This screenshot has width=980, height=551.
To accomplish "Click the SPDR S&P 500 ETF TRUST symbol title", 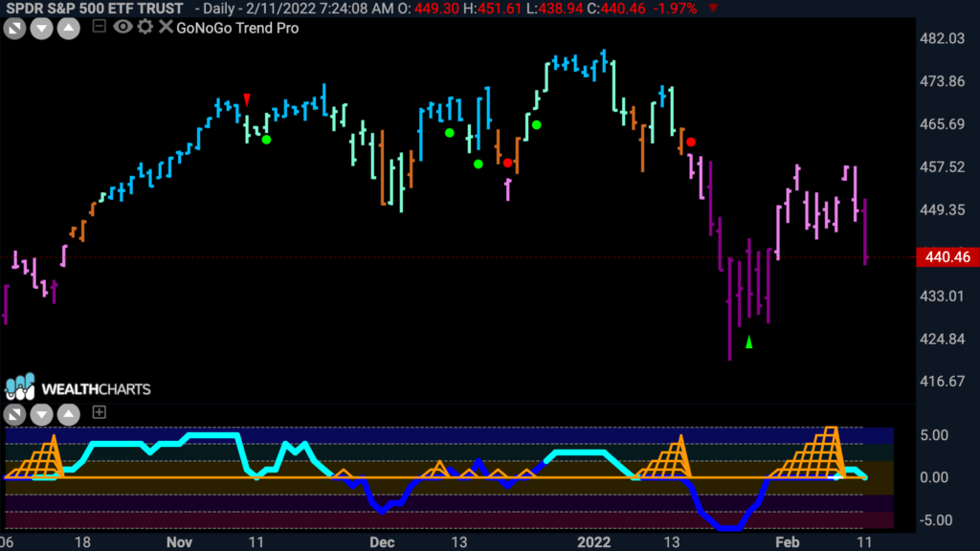I will pyautogui.click(x=95, y=8).
